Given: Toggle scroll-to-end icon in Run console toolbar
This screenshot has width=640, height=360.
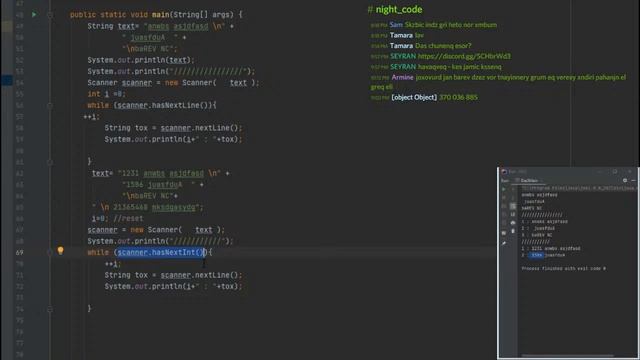Looking at the screenshot, I should (x=513, y=214).
